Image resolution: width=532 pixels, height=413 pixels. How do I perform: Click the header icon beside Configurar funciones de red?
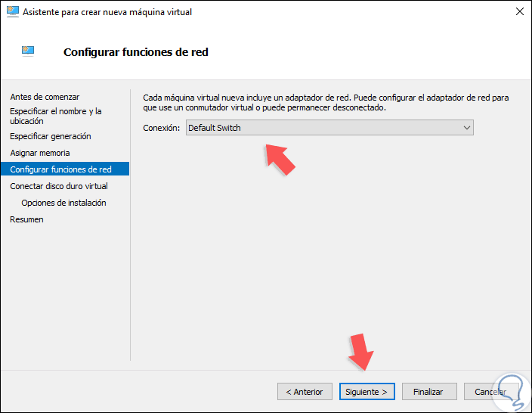(x=27, y=51)
